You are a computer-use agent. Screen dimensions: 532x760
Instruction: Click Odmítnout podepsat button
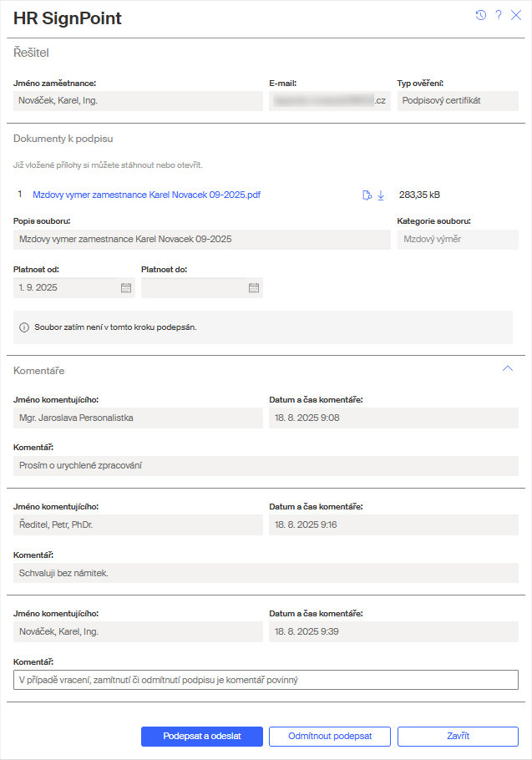[x=329, y=736]
